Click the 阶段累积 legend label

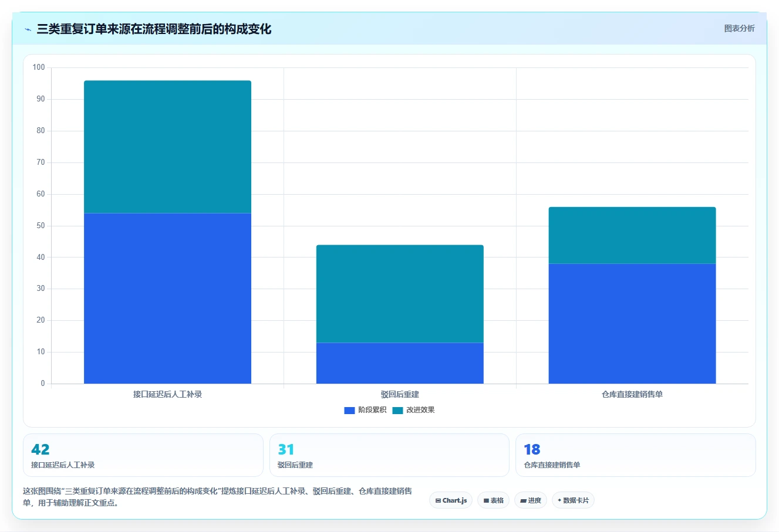coord(372,410)
